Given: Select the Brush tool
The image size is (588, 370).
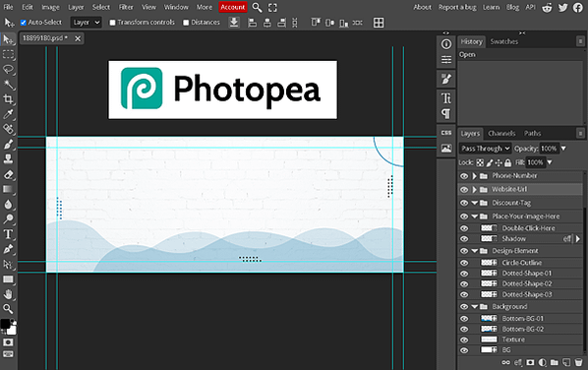Looking at the screenshot, I should tap(8, 145).
